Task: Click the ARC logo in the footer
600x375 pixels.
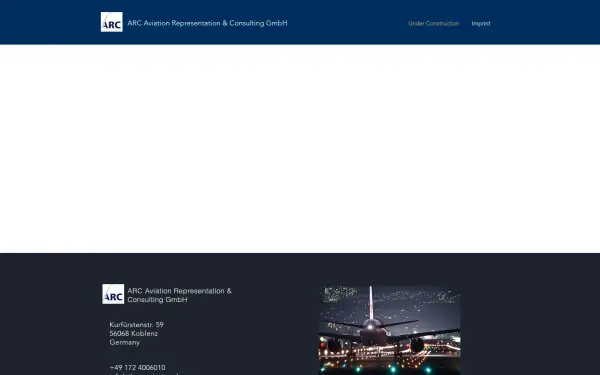Action: point(113,294)
